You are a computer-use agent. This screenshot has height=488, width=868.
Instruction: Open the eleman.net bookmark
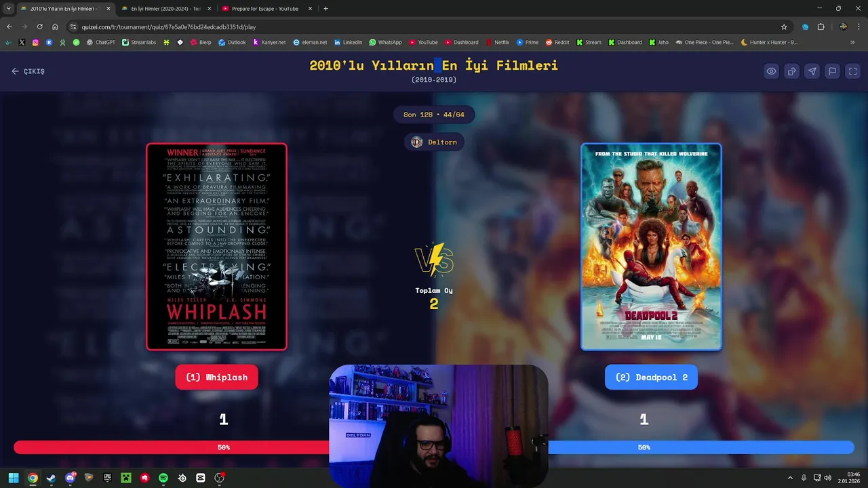tap(310, 42)
